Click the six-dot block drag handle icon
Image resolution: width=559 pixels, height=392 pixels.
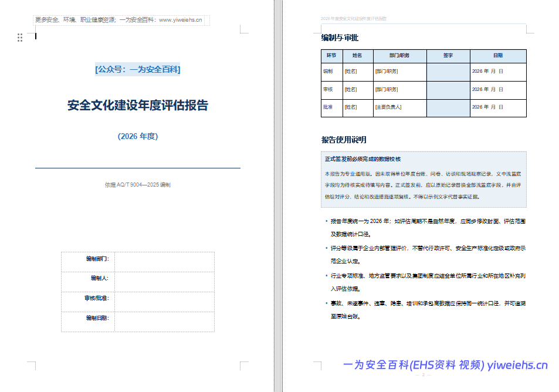[x=20, y=38]
